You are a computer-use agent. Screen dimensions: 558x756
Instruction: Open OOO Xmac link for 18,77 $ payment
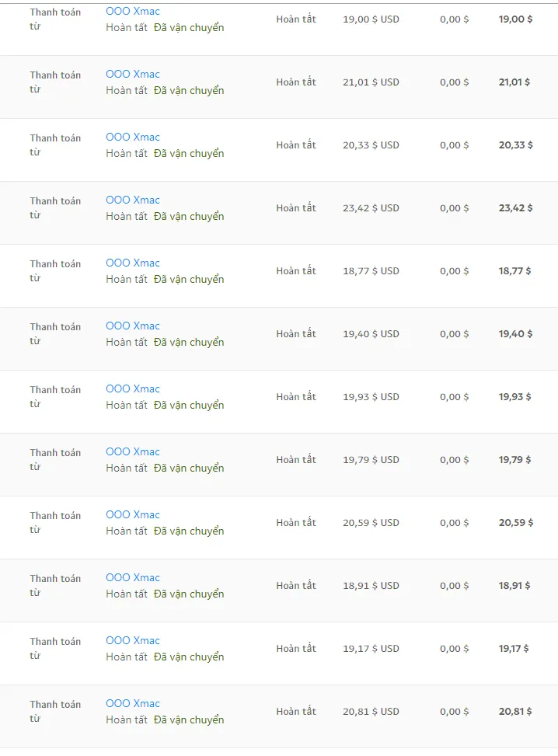(133, 263)
